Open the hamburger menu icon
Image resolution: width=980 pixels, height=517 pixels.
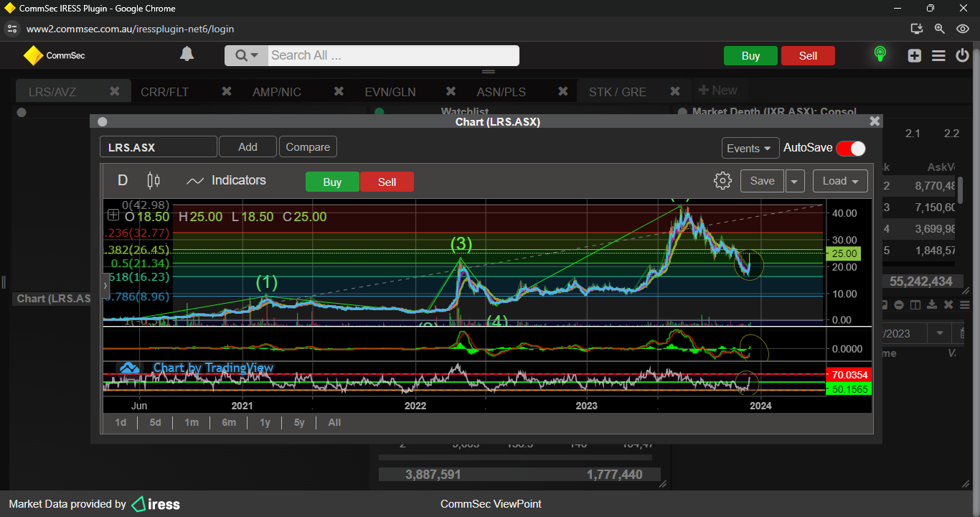click(938, 55)
